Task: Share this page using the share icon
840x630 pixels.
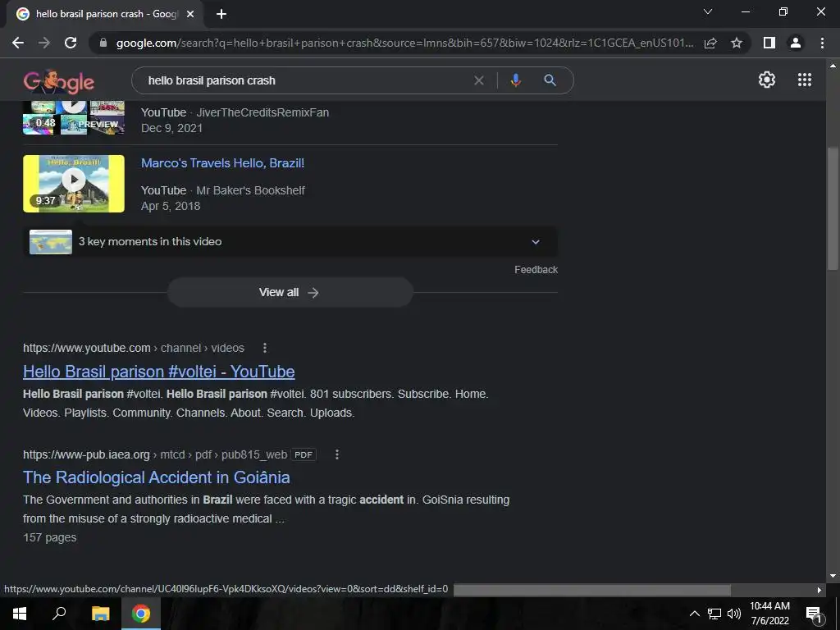Action: pyautogui.click(x=710, y=43)
